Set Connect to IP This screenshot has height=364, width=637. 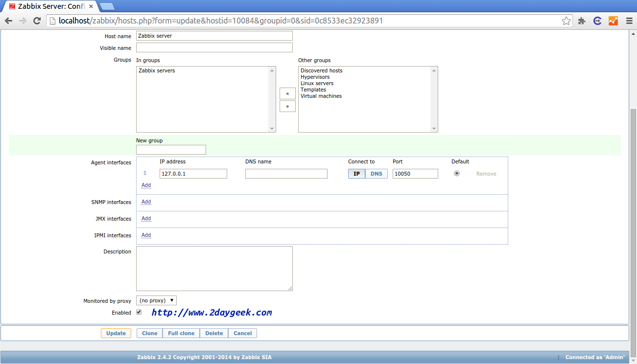[357, 174]
